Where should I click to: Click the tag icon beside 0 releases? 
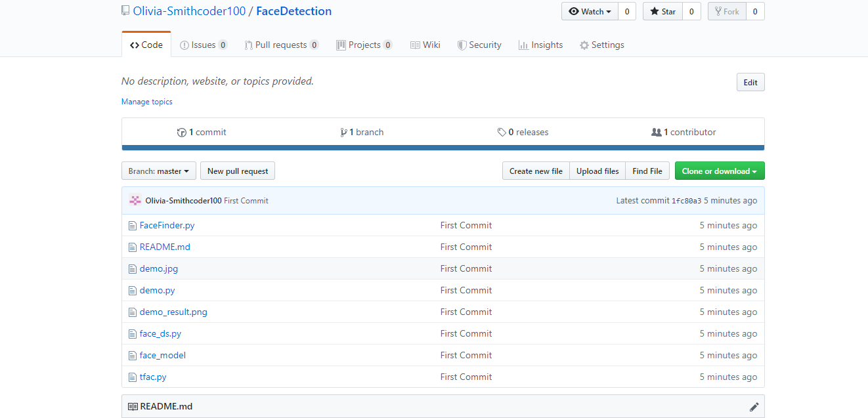pyautogui.click(x=502, y=132)
